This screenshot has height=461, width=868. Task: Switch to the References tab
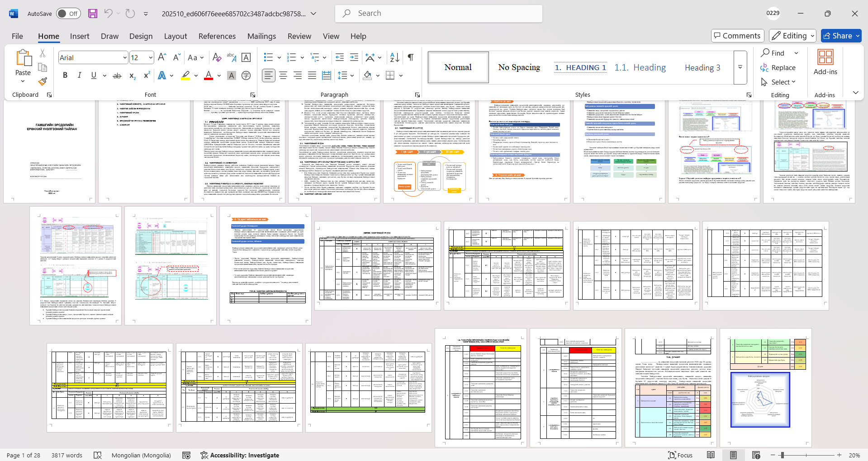(217, 36)
